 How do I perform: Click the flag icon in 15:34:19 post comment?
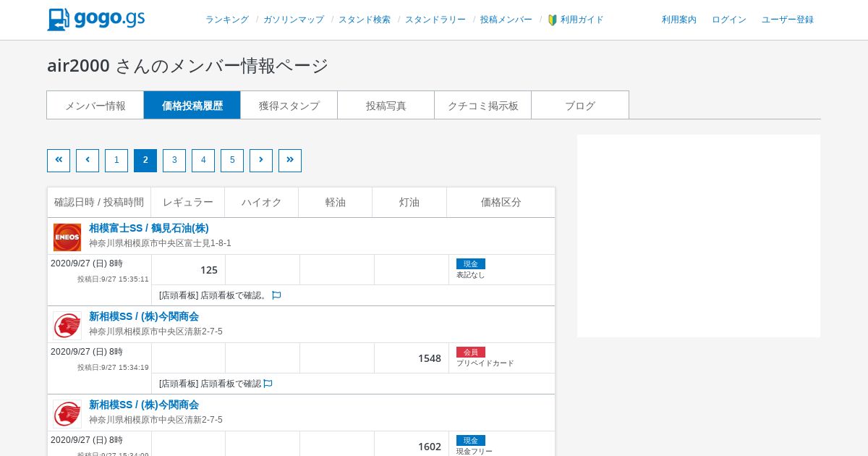click(x=268, y=384)
